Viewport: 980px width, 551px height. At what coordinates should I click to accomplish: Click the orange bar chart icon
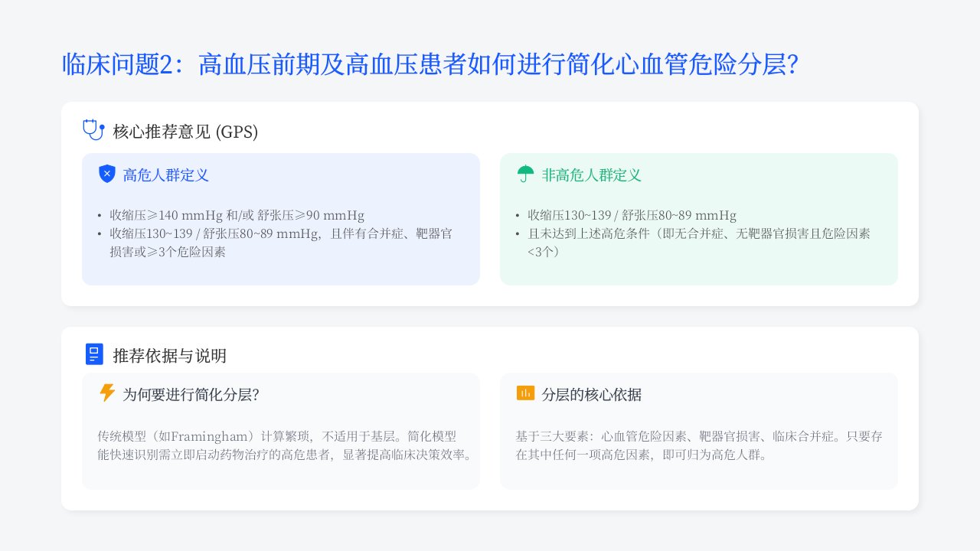click(x=525, y=393)
